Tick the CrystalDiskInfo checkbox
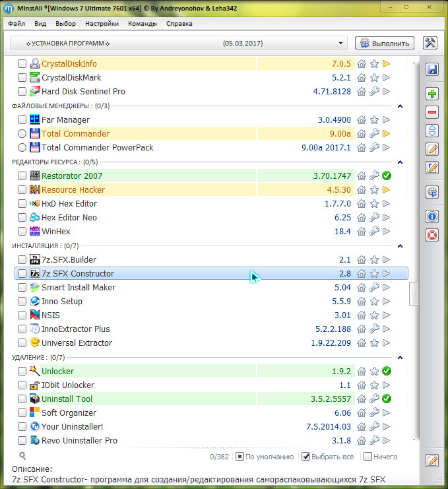 (x=22, y=64)
